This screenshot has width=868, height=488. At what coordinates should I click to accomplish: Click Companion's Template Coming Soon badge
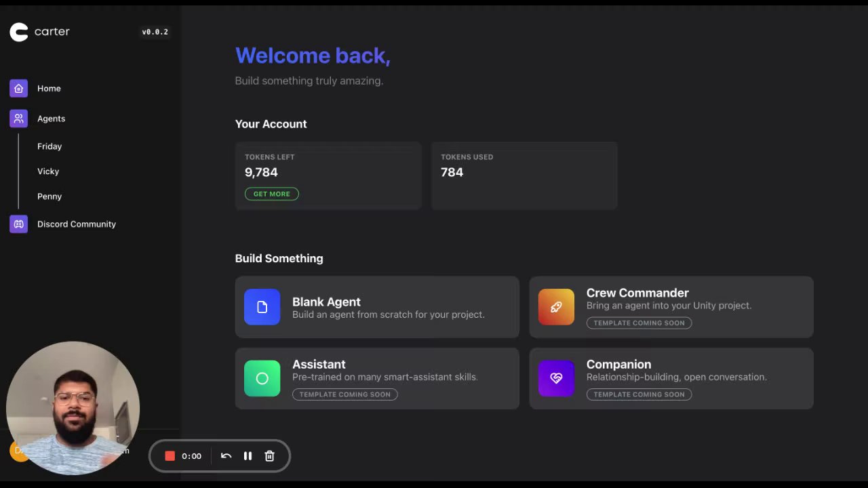tap(639, 394)
